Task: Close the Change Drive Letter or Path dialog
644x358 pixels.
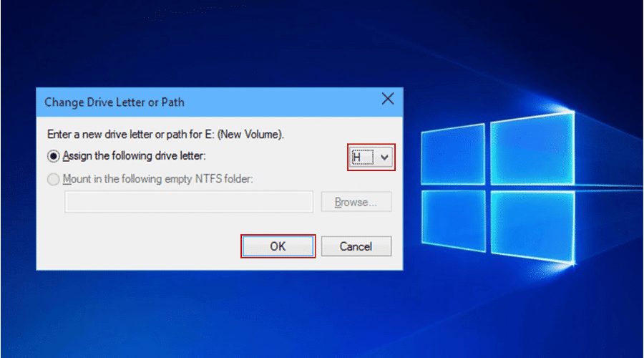Action: (x=388, y=99)
